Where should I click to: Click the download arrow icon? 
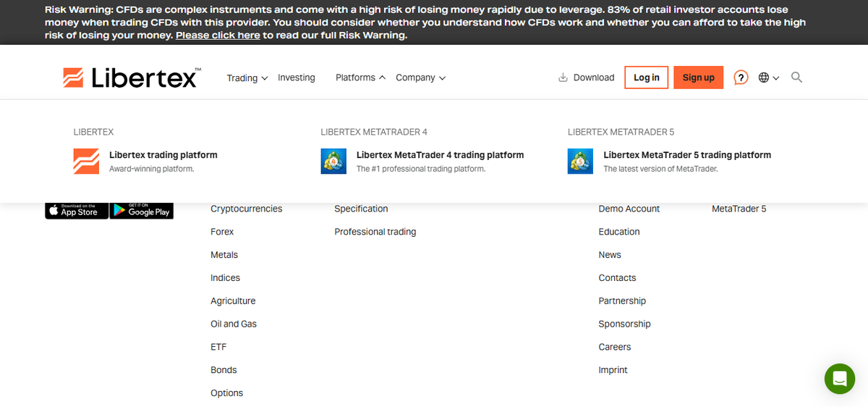(x=563, y=77)
